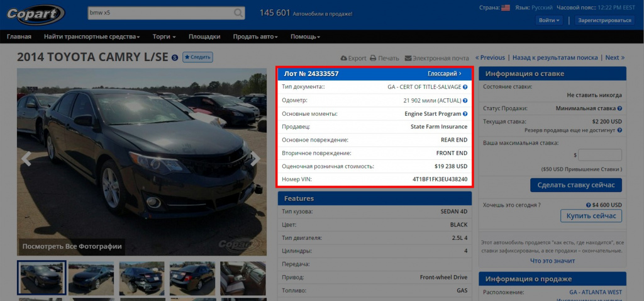Image resolution: width=644 pixels, height=301 pixels.
Task: Focus the Ваша максимальная ставка input
Action: [x=600, y=155]
